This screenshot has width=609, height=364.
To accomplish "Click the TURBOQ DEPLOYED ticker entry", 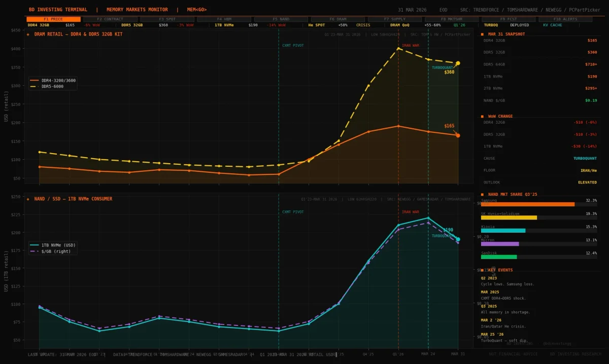I will click(x=506, y=25).
